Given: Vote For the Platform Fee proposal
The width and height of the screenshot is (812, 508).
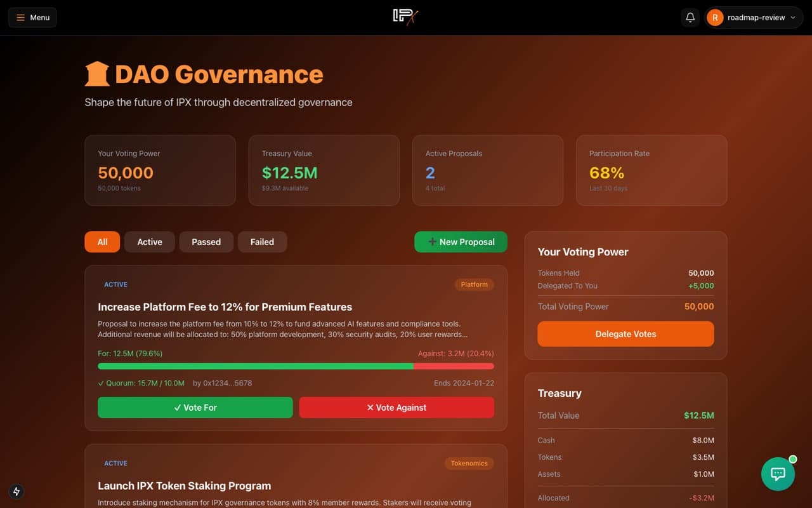Looking at the screenshot, I should [x=195, y=408].
